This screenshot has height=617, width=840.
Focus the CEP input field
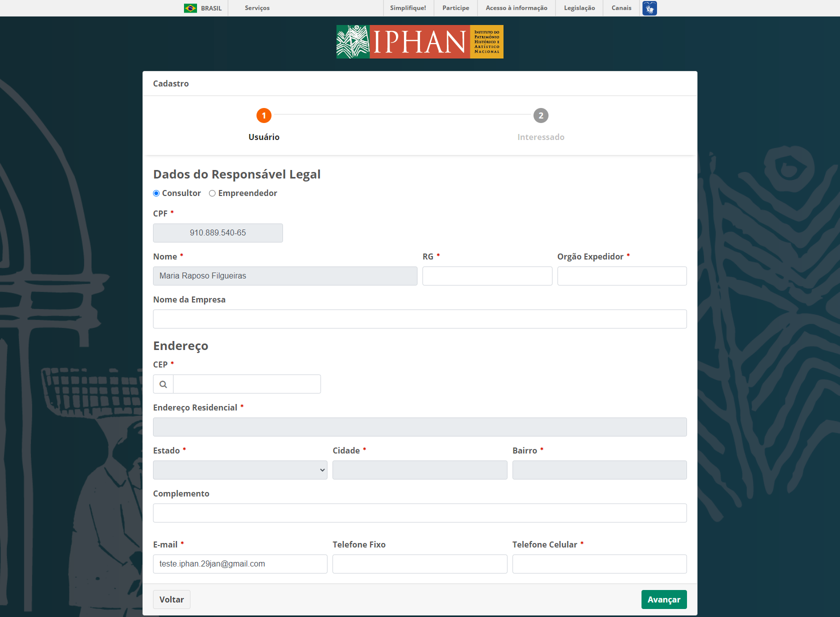coord(247,384)
